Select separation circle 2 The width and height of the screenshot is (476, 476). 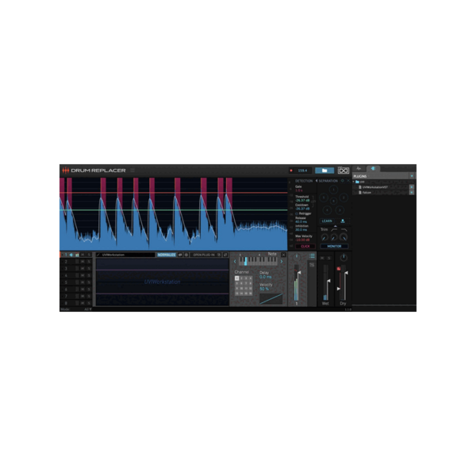(x=344, y=198)
